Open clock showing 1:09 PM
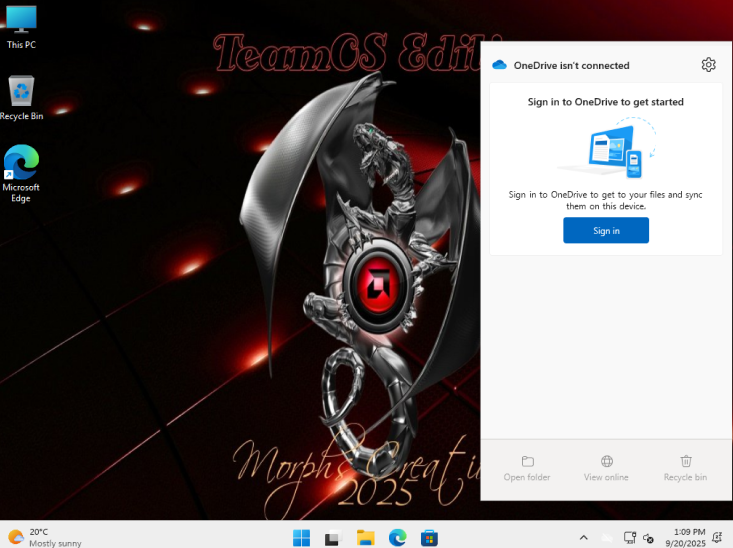The height and width of the screenshot is (548, 733). coord(685,537)
